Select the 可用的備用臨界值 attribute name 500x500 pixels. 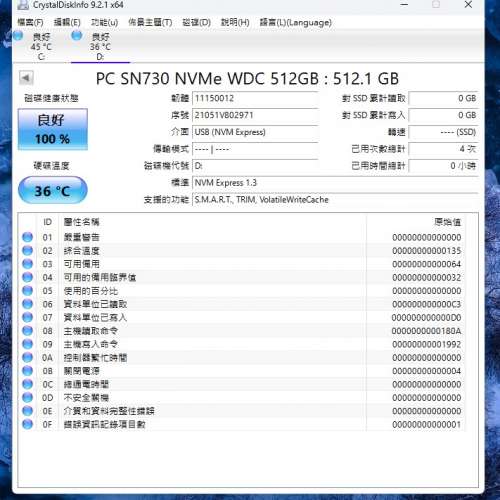[x=100, y=277]
